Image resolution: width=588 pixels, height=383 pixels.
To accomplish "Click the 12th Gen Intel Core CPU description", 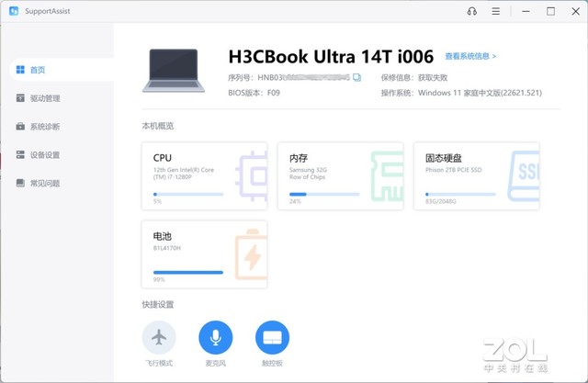I will 184,174.
